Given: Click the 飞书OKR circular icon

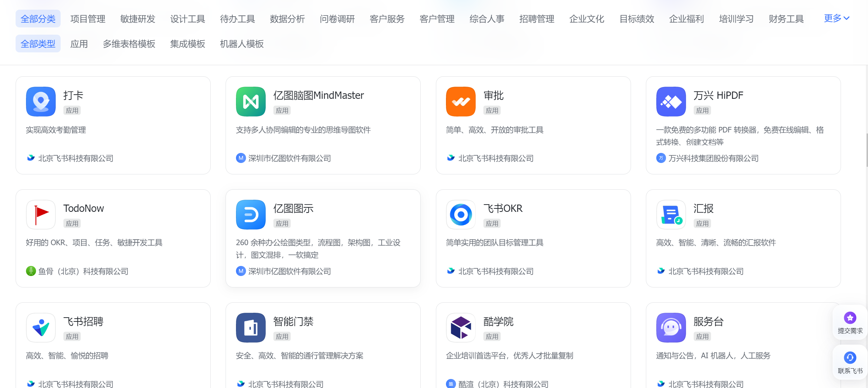Looking at the screenshot, I should tap(461, 215).
